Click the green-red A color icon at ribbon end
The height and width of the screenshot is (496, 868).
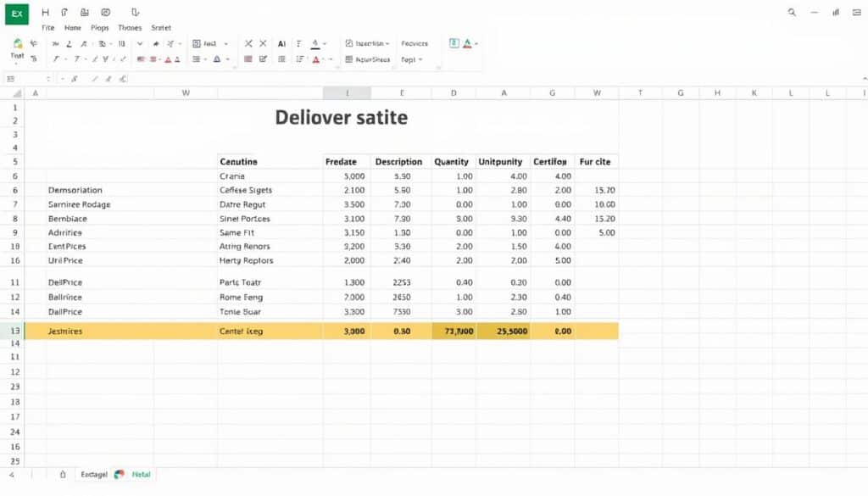click(x=467, y=43)
